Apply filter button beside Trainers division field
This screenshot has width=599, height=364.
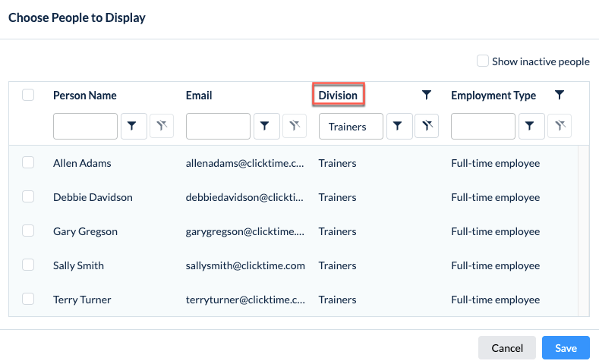[399, 126]
